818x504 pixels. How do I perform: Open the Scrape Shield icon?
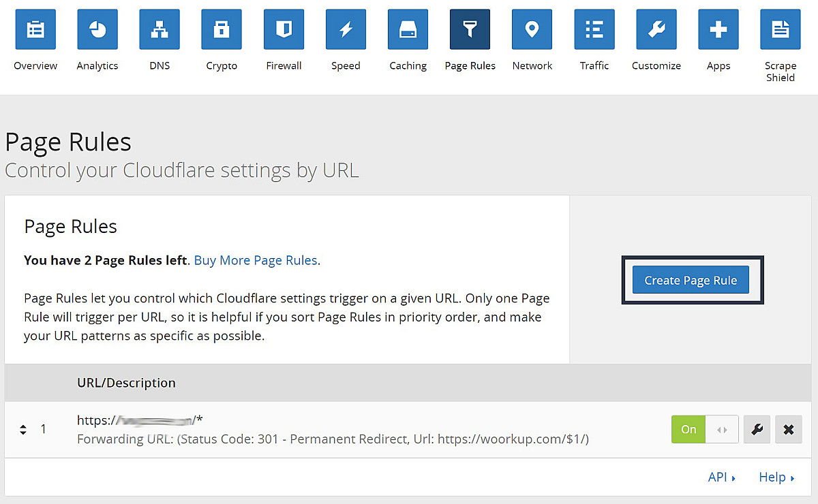point(780,29)
